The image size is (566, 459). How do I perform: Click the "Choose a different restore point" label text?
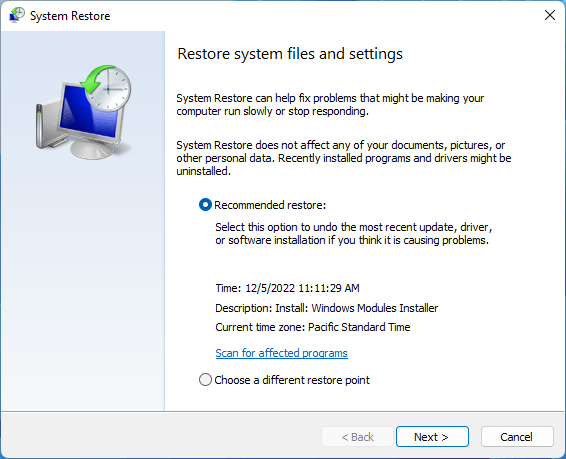pyautogui.click(x=292, y=380)
